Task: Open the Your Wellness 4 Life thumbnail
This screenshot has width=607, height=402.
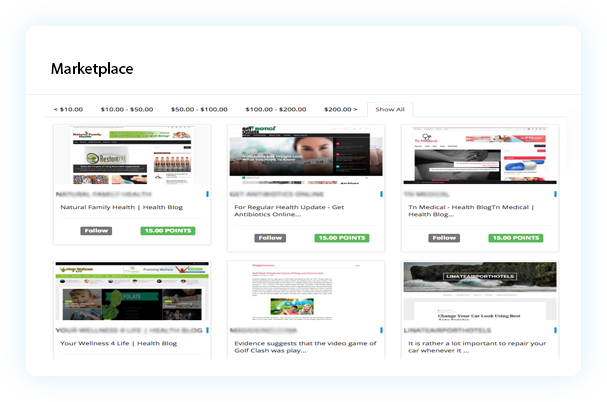Action: tap(132, 291)
